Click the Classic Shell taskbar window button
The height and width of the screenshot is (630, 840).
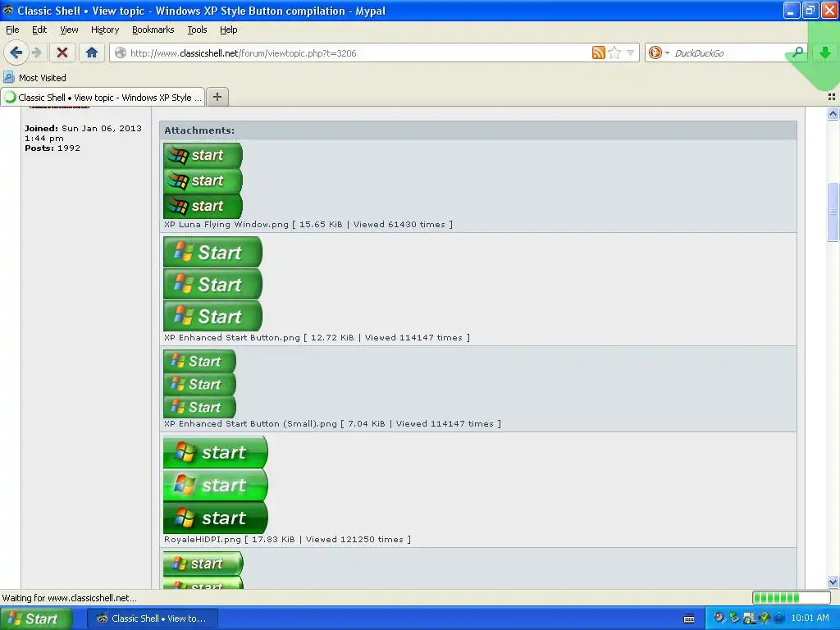point(153,619)
